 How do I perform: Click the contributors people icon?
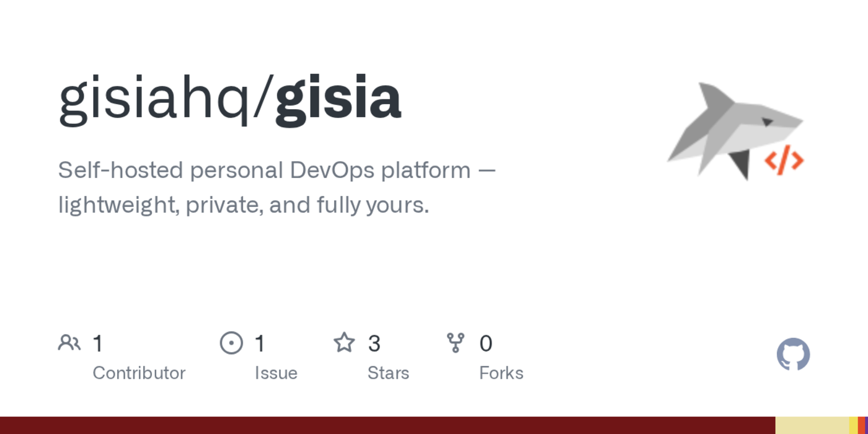(x=69, y=343)
